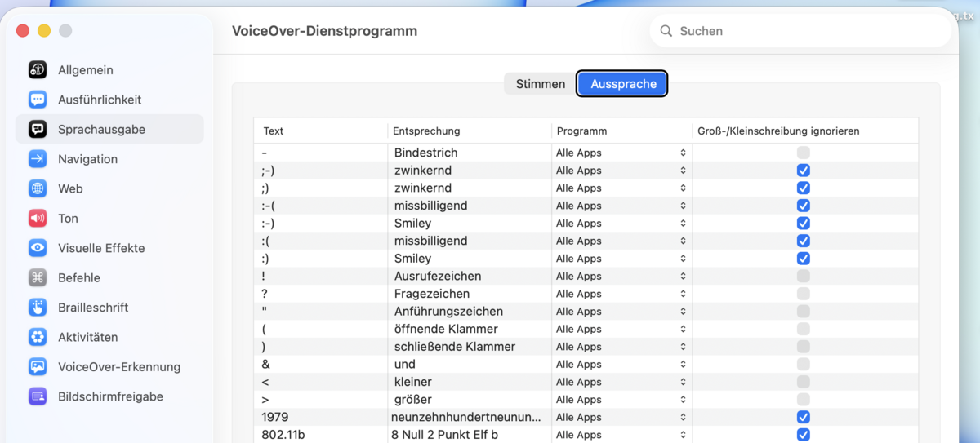Open the Aktivitäten icon
The width and height of the screenshot is (980, 443).
pos(38,337)
